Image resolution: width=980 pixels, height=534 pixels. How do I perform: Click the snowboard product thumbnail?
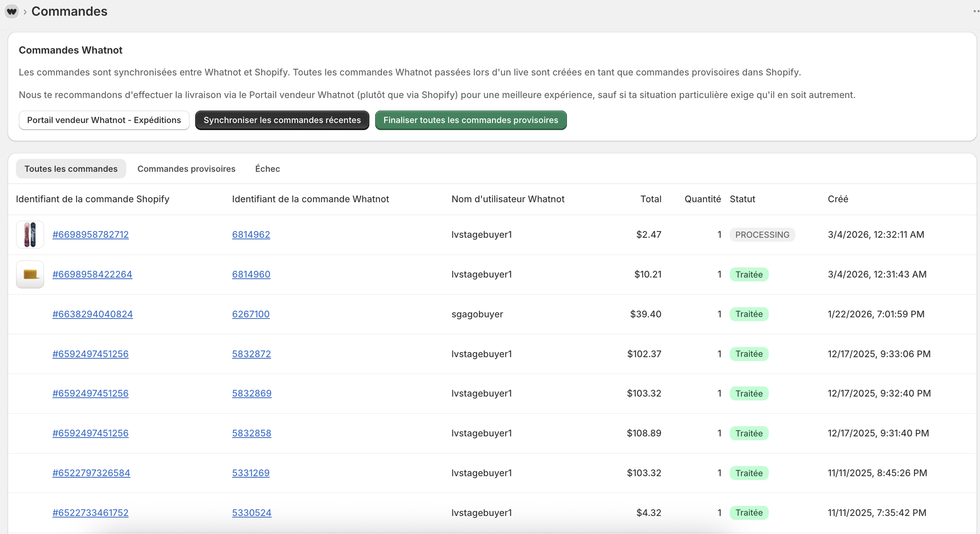[x=30, y=234]
